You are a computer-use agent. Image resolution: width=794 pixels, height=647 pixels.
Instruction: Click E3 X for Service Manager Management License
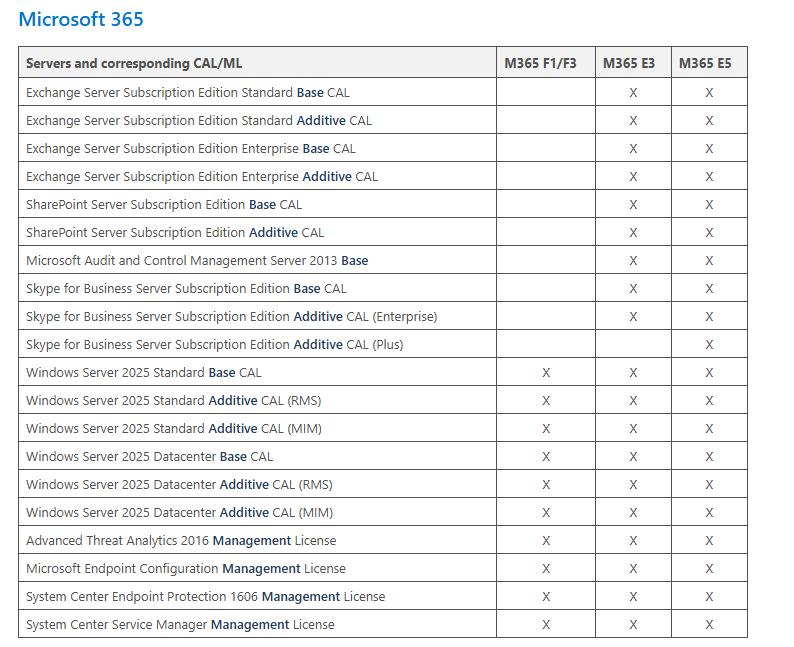pyautogui.click(x=633, y=625)
